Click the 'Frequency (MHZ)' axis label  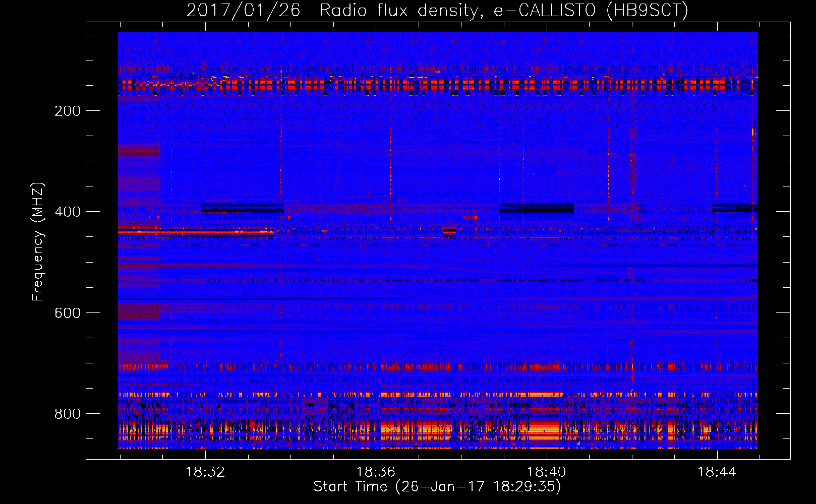click(x=38, y=242)
